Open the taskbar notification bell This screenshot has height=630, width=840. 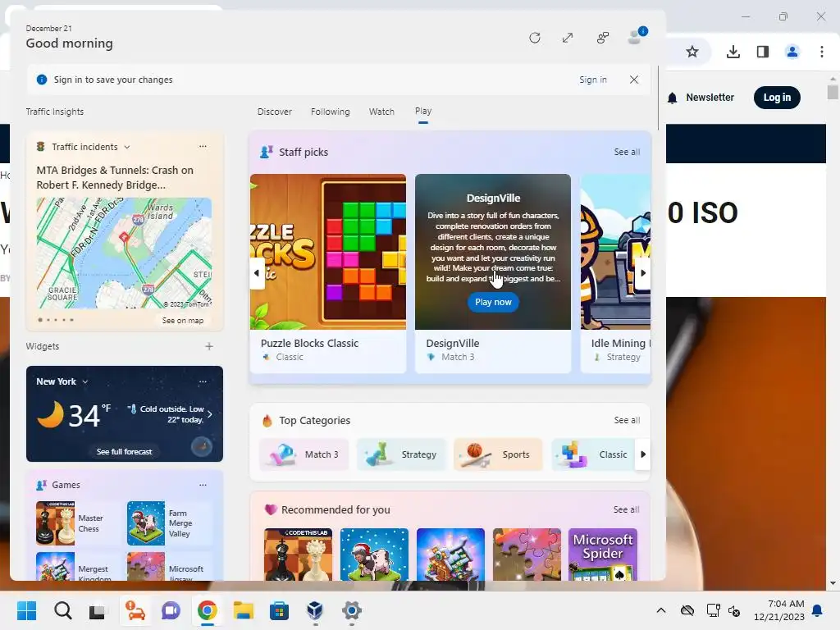[818, 610]
